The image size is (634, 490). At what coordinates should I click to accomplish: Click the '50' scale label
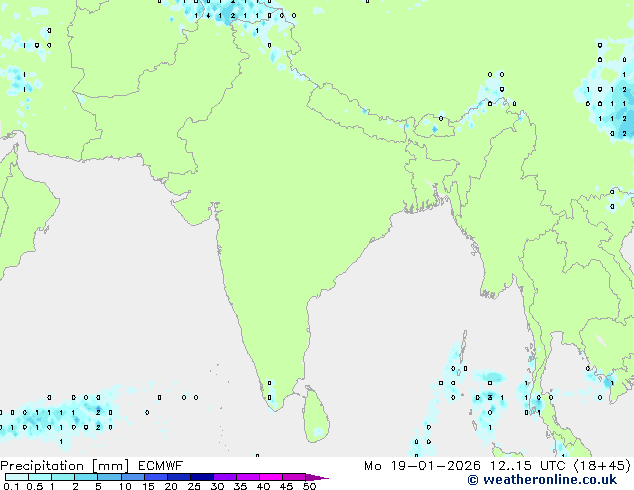[x=309, y=486]
